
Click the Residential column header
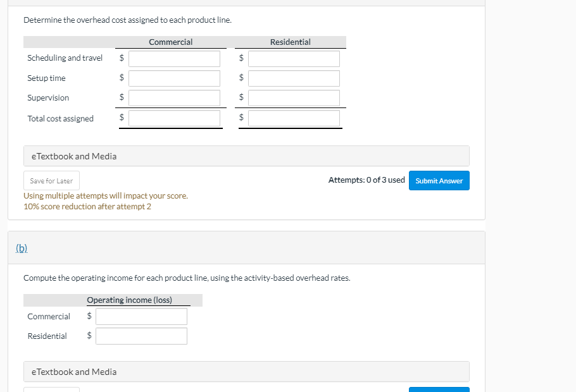pos(290,42)
